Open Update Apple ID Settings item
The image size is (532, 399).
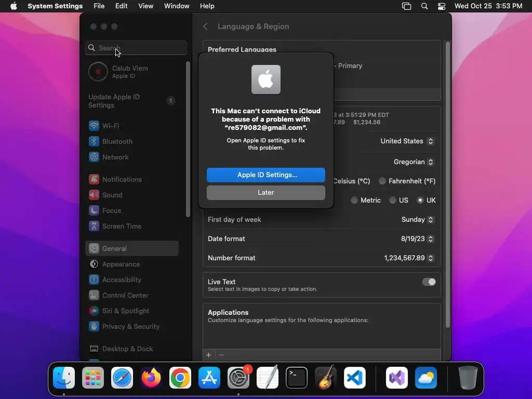click(131, 101)
